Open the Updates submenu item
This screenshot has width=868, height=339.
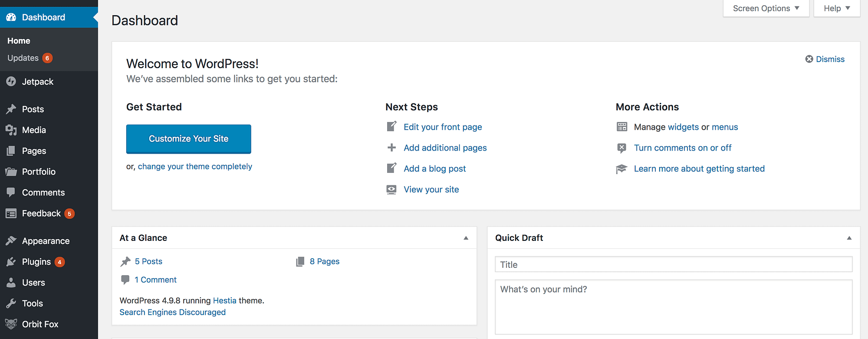[23, 58]
